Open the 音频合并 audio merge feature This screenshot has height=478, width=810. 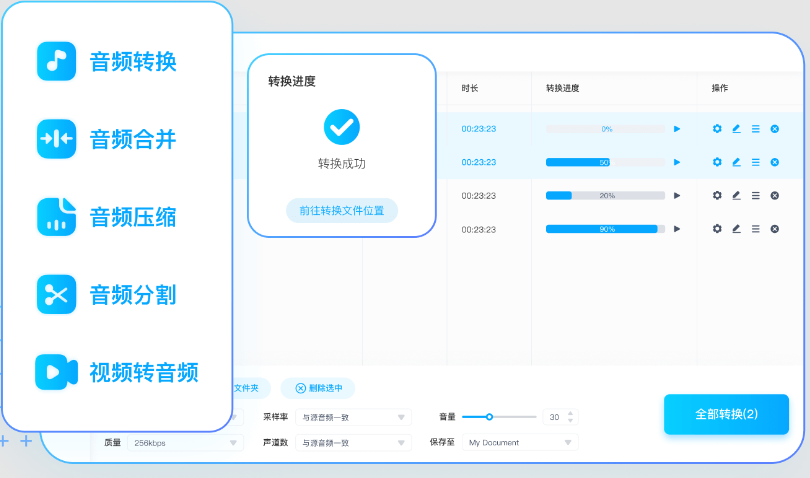pyautogui.click(x=107, y=139)
